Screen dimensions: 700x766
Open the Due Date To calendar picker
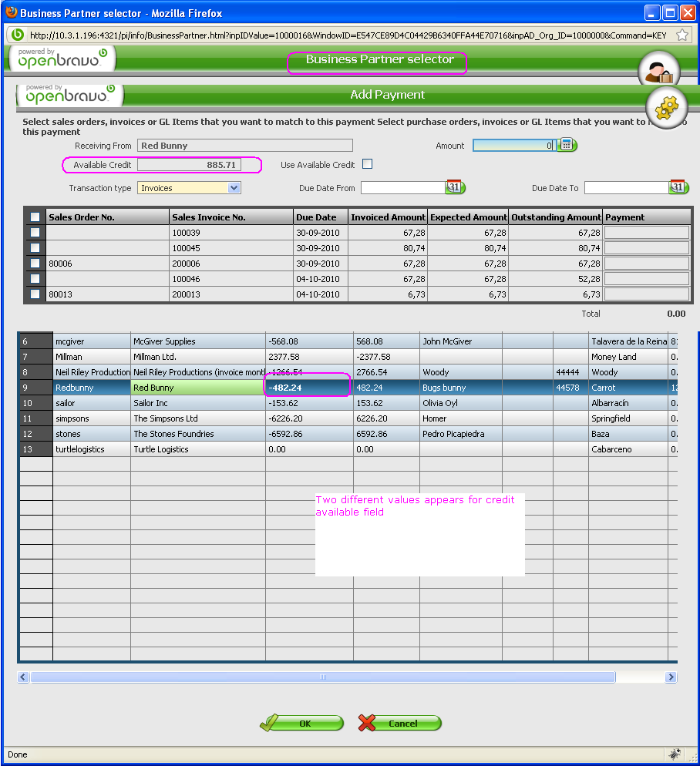(678, 187)
